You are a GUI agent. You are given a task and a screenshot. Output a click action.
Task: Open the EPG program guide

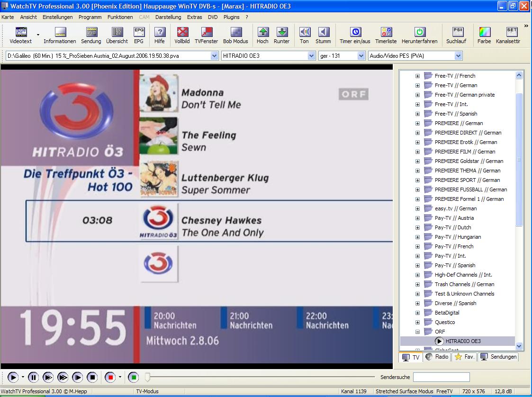coord(139,35)
